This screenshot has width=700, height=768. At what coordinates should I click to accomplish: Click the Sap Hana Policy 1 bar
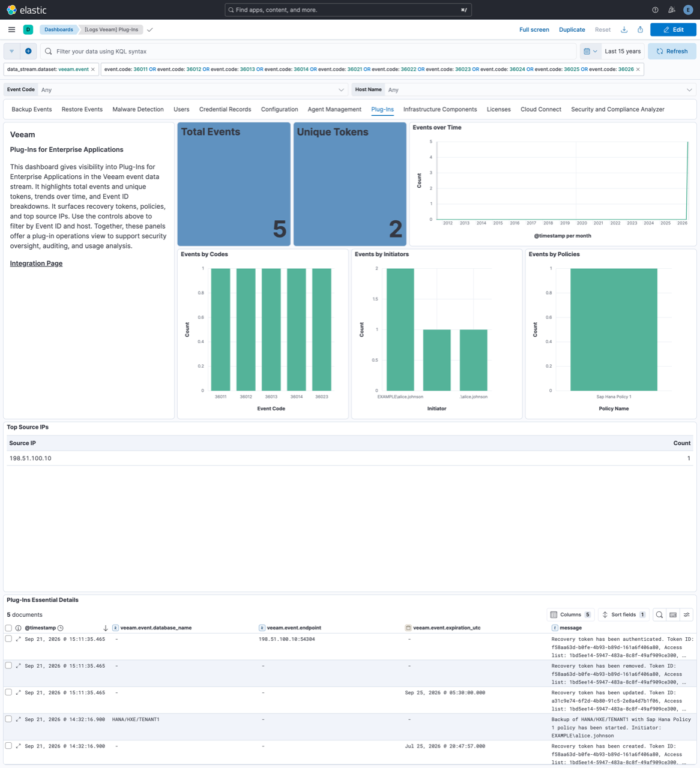(x=614, y=329)
